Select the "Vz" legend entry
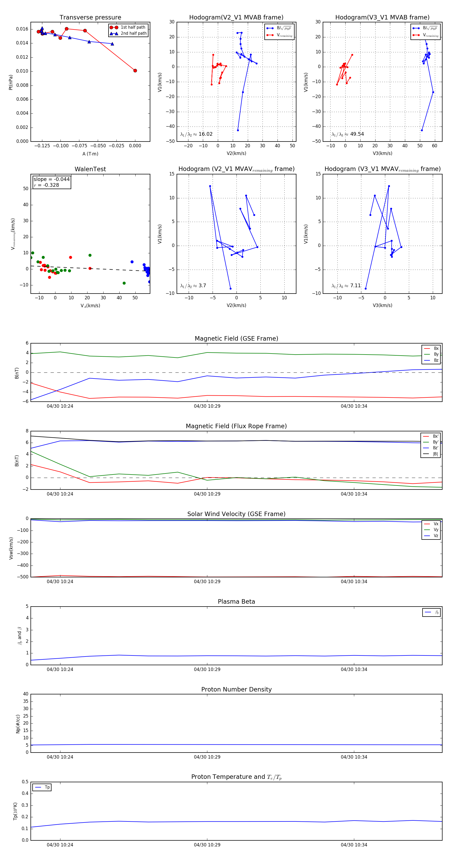Viewport: 473px width, 868px height. 431,536
